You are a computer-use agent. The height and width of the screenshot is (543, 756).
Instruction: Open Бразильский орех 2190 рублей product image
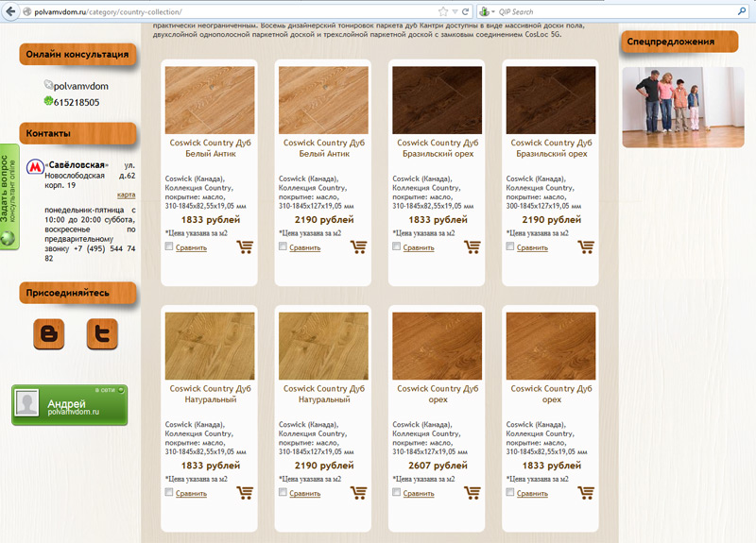(x=551, y=100)
